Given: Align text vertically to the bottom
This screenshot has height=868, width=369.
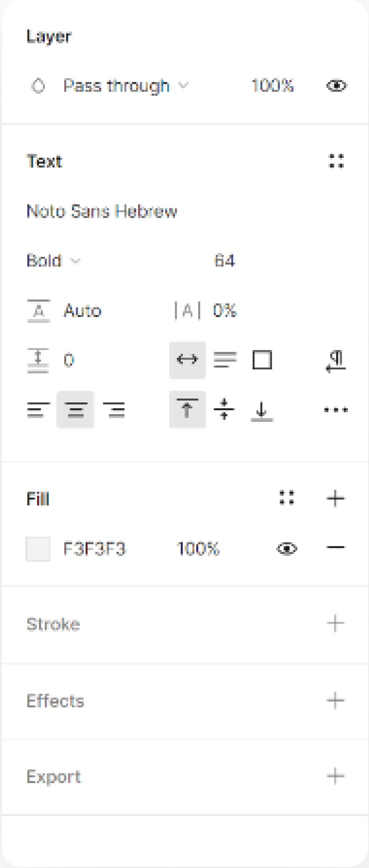Looking at the screenshot, I should point(262,410).
